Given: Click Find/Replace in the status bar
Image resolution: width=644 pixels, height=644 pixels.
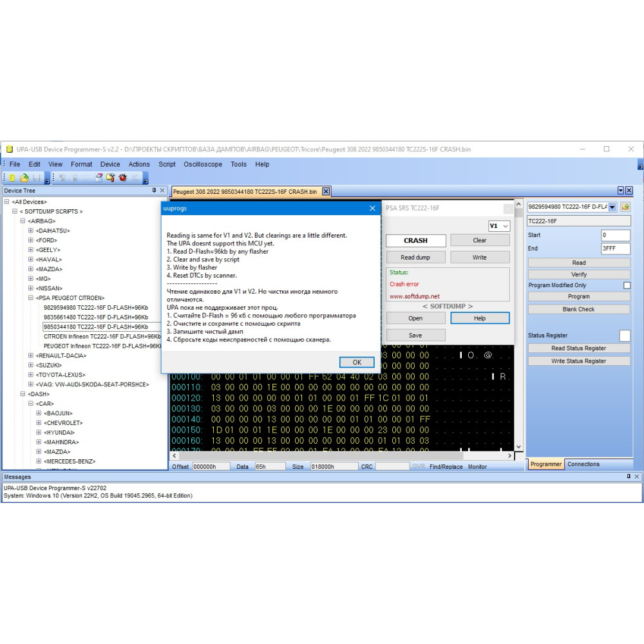Looking at the screenshot, I should click(446, 466).
